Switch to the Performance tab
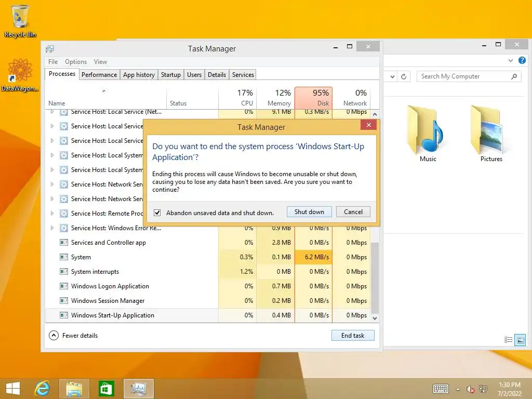 99,75
